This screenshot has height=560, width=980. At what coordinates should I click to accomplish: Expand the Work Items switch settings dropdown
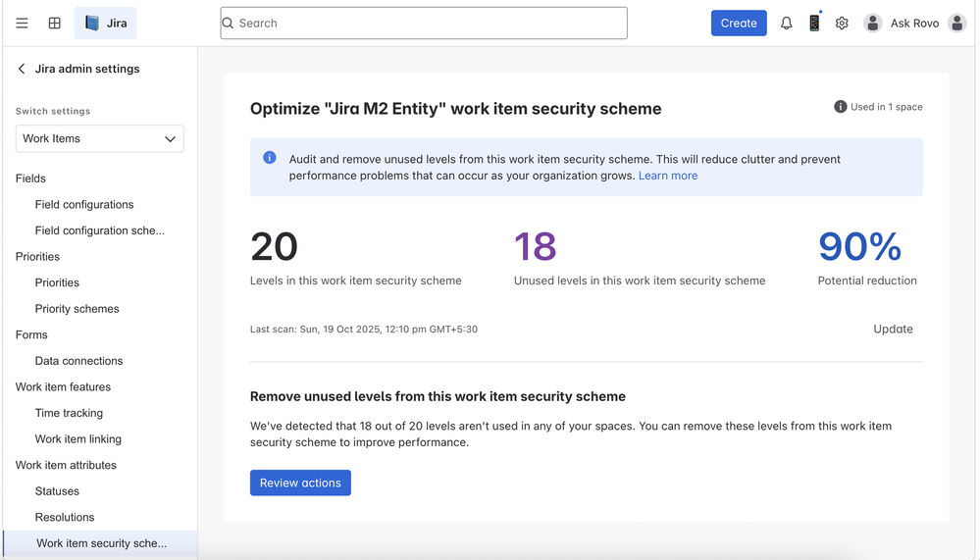click(99, 138)
